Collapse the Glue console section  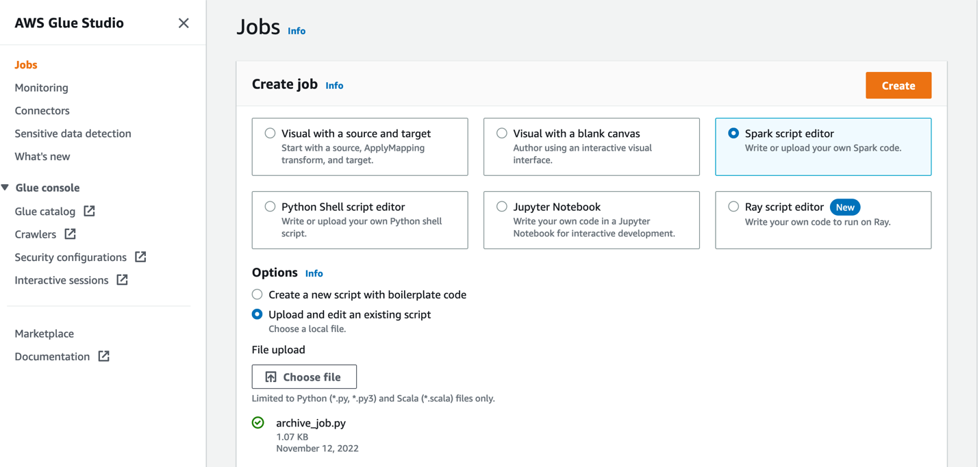click(5, 188)
